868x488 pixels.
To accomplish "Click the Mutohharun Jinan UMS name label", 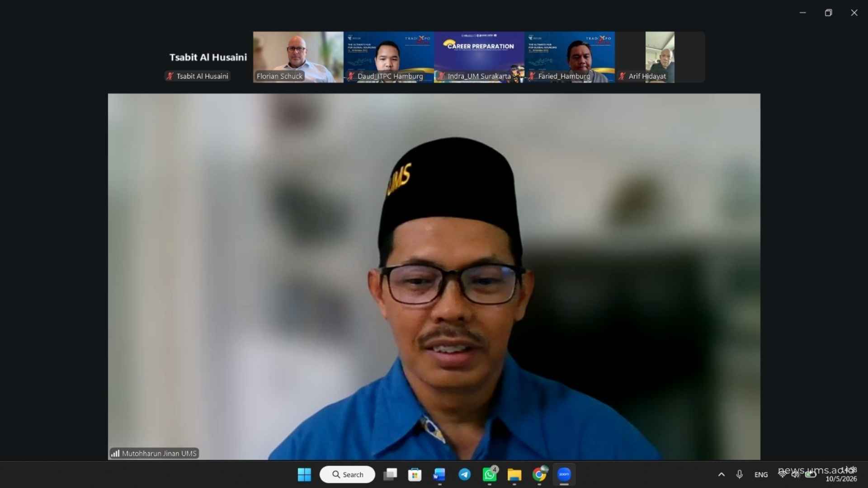I will [159, 453].
